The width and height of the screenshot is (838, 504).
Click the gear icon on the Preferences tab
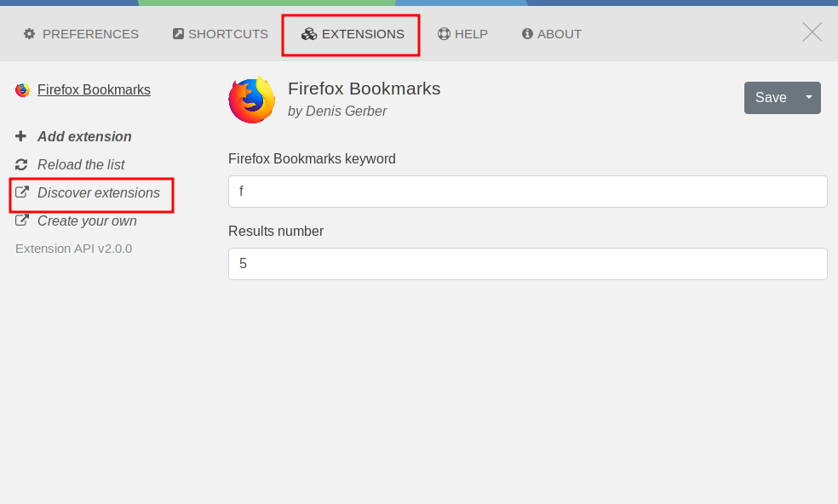point(30,34)
